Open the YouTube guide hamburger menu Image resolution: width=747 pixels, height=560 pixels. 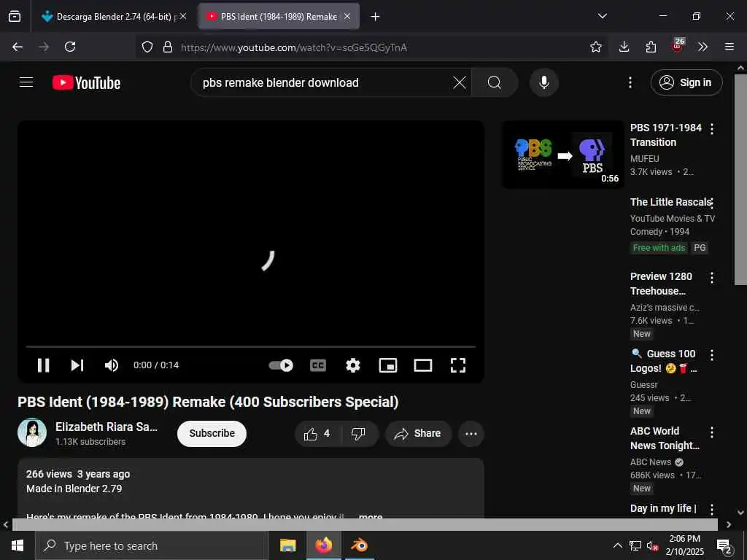click(26, 82)
